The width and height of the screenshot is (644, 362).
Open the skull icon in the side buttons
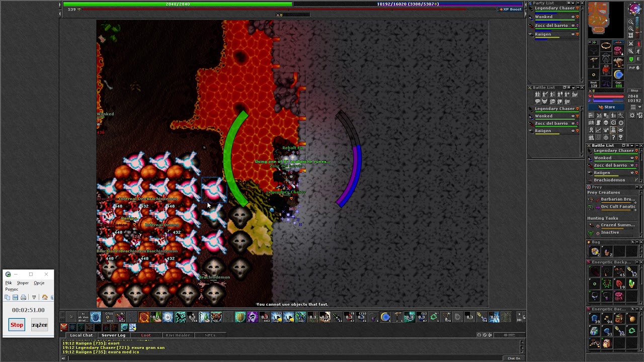(x=606, y=123)
